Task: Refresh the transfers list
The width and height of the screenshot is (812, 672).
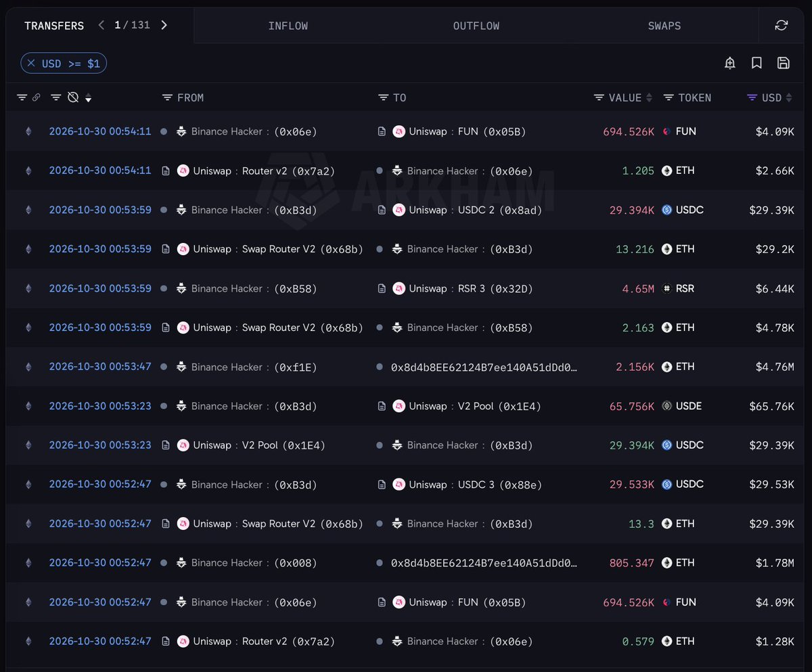Action: (782, 26)
